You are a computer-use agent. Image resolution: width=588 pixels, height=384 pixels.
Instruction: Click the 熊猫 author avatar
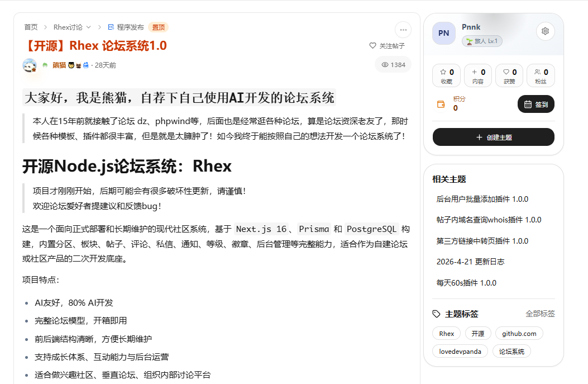tap(30, 65)
